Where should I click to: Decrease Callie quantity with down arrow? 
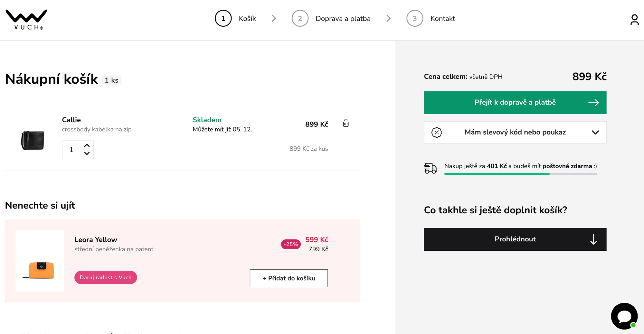pos(87,154)
